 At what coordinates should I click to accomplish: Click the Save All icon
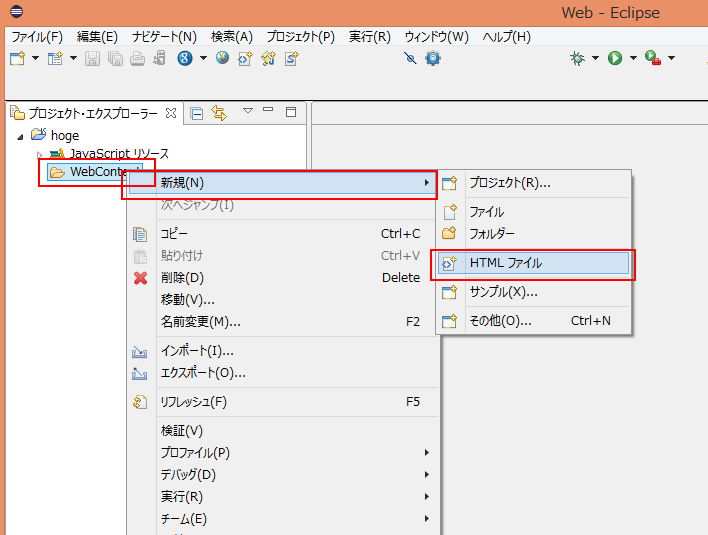[115, 58]
